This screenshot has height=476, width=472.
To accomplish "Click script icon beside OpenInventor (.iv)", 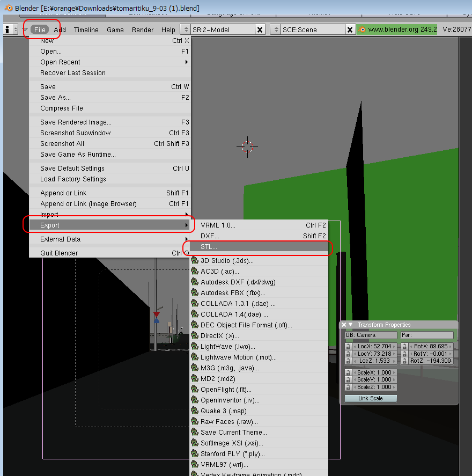I will pos(195,400).
